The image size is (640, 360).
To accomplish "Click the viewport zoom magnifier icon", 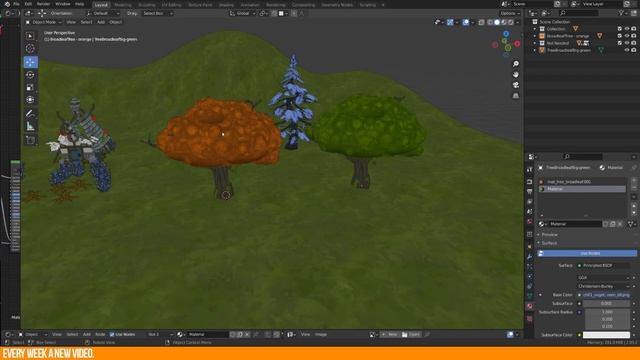I will click(x=516, y=64).
